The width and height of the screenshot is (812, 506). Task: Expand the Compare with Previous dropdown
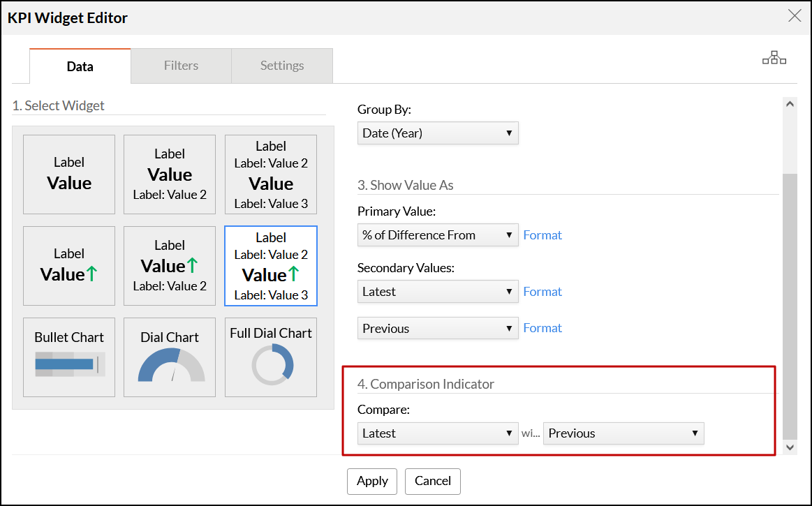(x=623, y=433)
